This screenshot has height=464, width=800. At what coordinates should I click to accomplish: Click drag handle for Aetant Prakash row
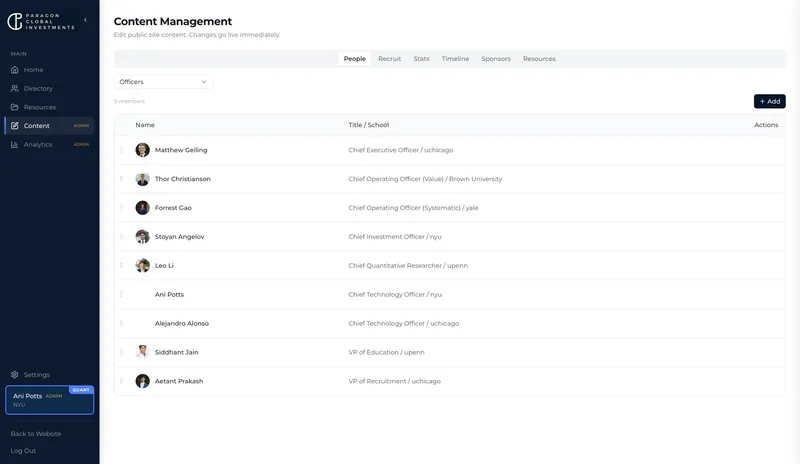121,381
